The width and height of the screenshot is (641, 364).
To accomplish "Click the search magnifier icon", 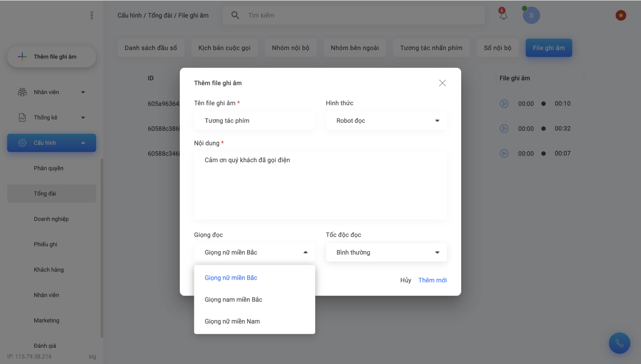I will coord(235,15).
